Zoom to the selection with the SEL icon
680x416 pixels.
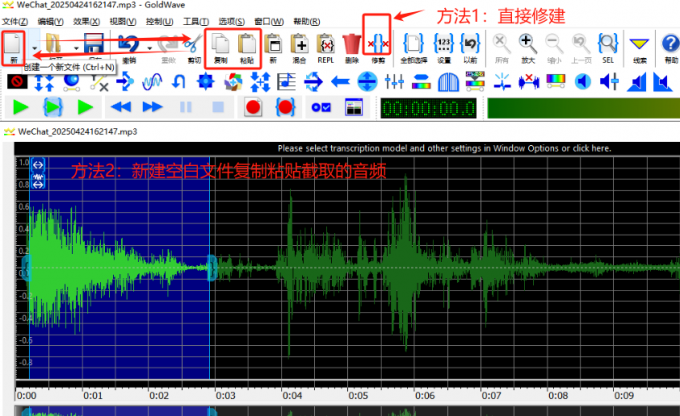point(608,48)
